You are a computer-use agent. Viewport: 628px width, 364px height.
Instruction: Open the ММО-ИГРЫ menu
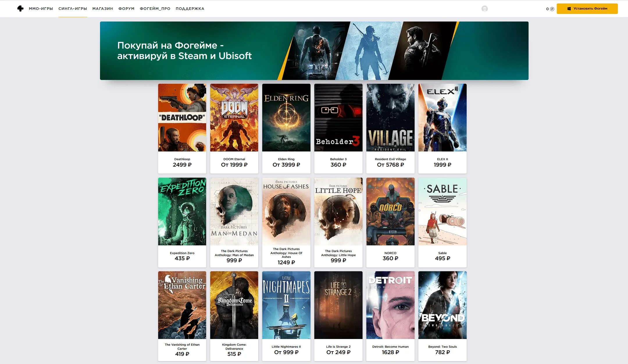(x=41, y=9)
